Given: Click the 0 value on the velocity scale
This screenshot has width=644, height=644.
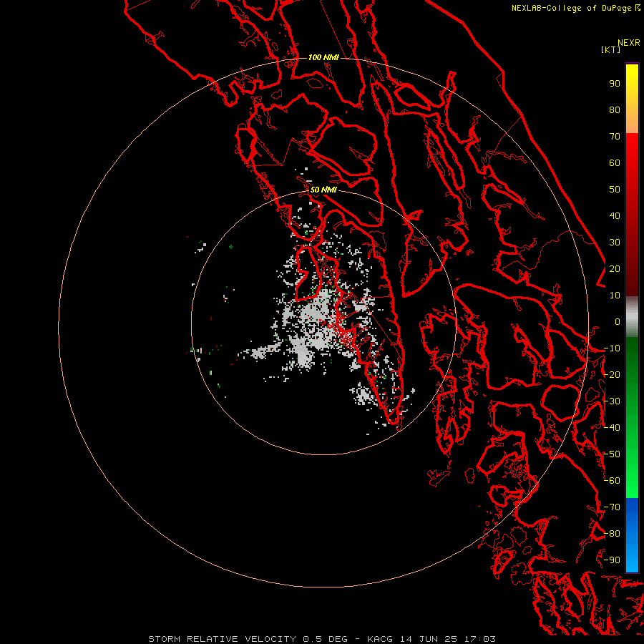Looking at the screenshot, I should [x=618, y=321].
